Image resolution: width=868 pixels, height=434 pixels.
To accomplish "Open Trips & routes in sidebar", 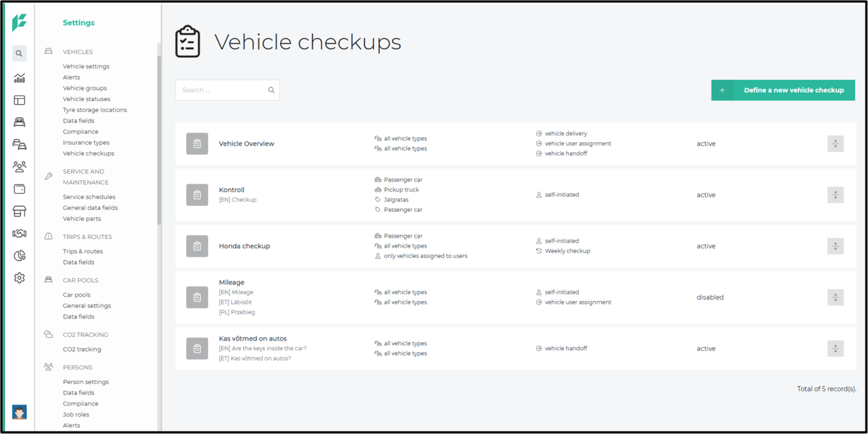I will pyautogui.click(x=83, y=251).
